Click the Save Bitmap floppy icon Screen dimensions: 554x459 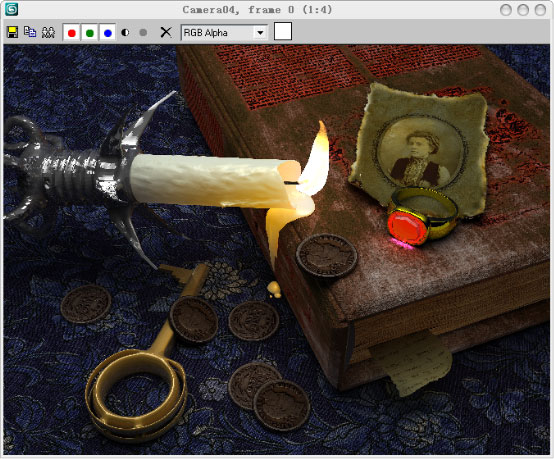click(13, 33)
